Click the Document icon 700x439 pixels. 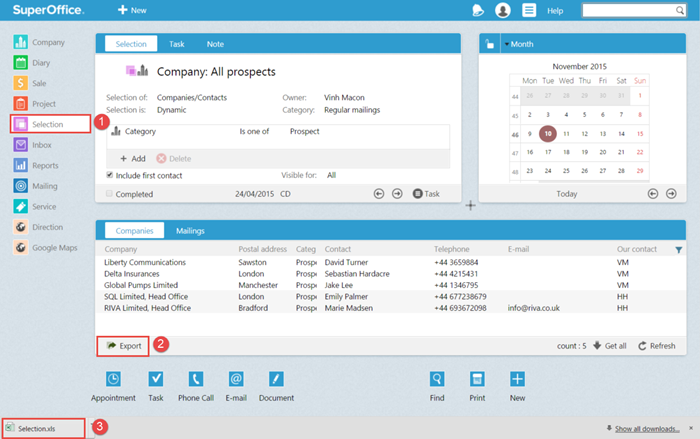click(x=276, y=379)
